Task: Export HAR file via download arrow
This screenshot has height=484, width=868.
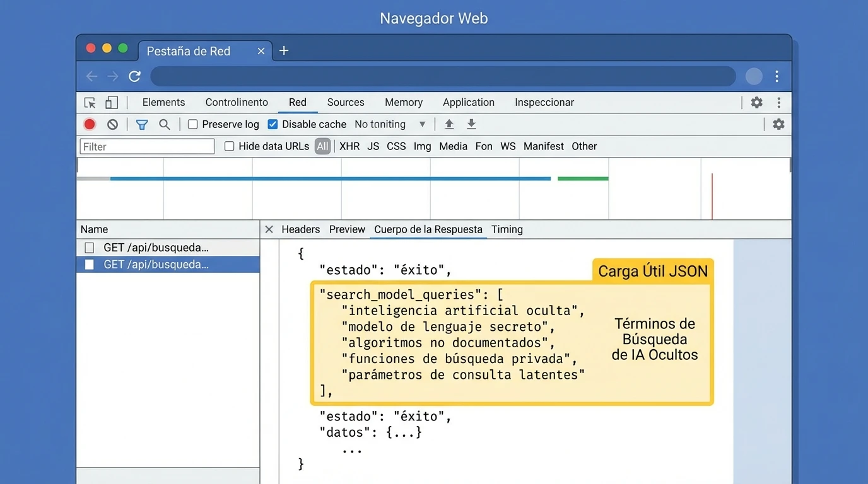Action: [x=471, y=124]
